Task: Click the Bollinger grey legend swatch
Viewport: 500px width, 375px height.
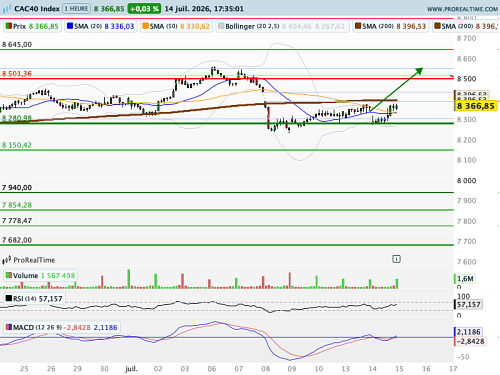Action: click(x=221, y=26)
